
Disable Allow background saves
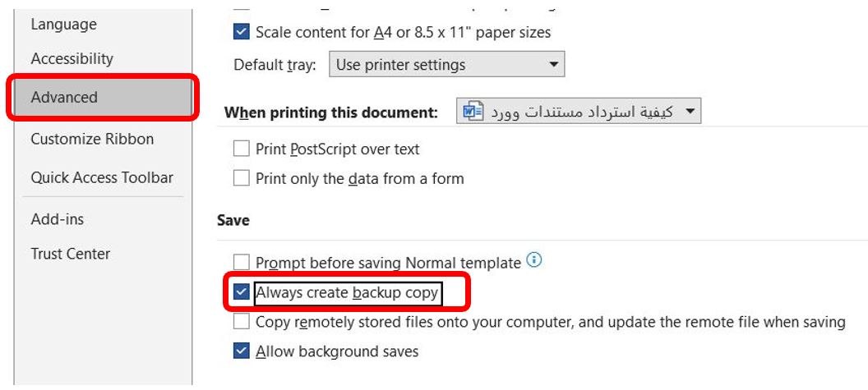tap(242, 351)
